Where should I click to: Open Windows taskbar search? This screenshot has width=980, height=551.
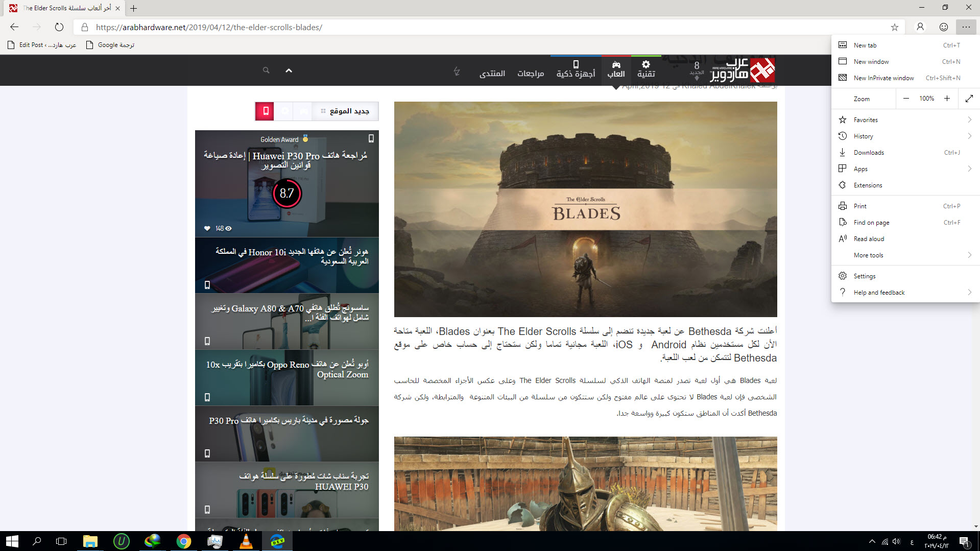pyautogui.click(x=37, y=541)
